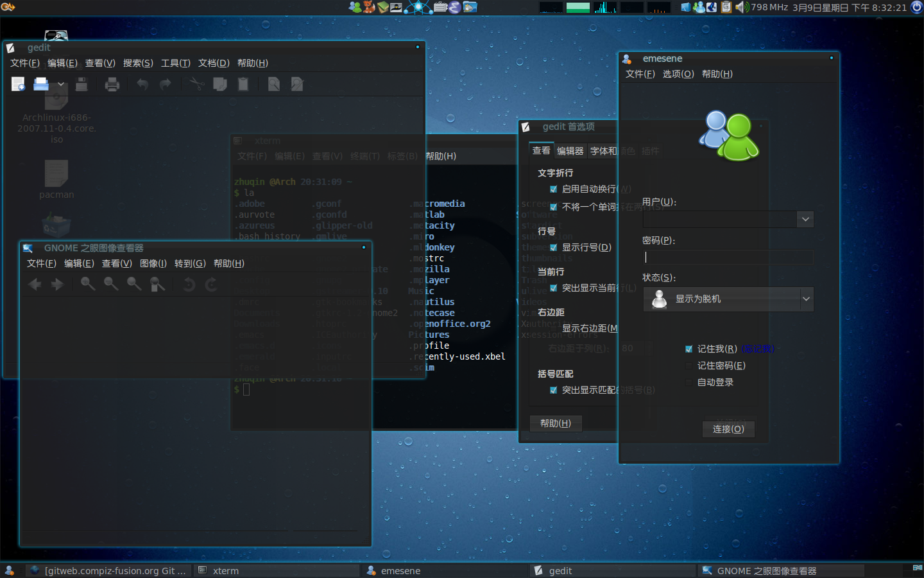Image resolution: width=924 pixels, height=578 pixels.
Task: Open emesene 选项(O) menu
Action: 678,74
